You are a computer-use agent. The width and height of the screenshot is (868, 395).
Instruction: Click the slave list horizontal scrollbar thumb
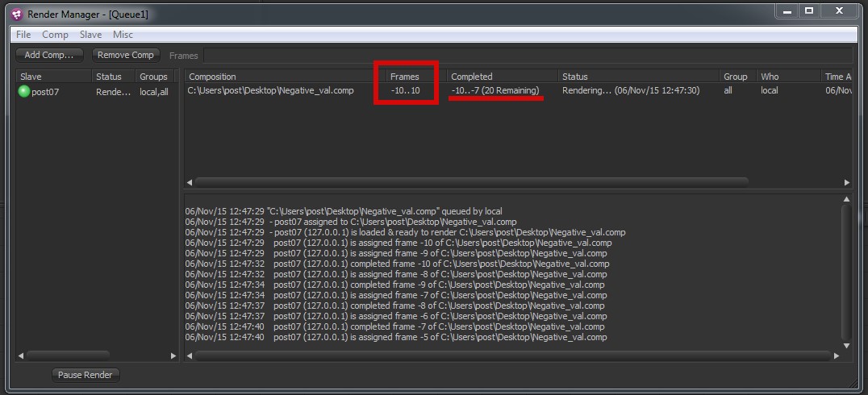68,355
